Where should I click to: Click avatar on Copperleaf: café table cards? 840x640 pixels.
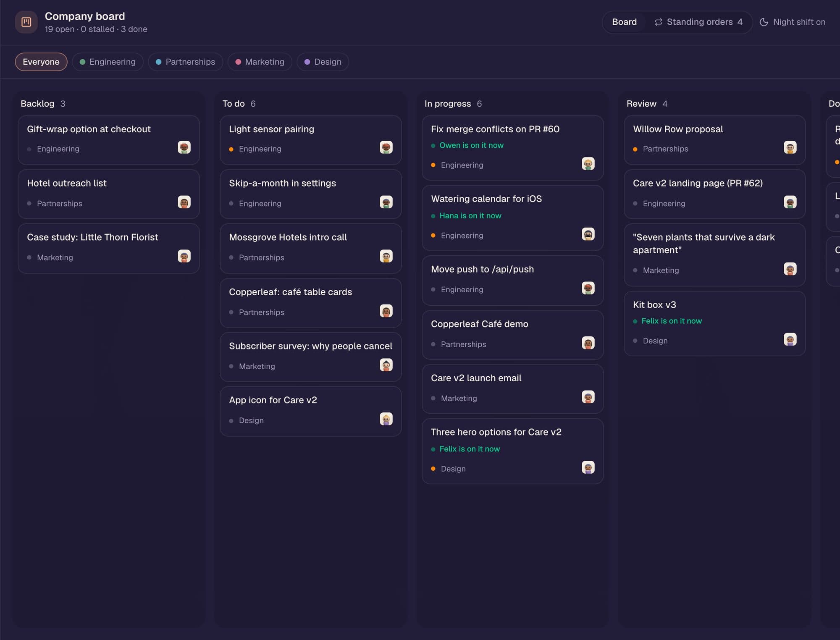386,311
